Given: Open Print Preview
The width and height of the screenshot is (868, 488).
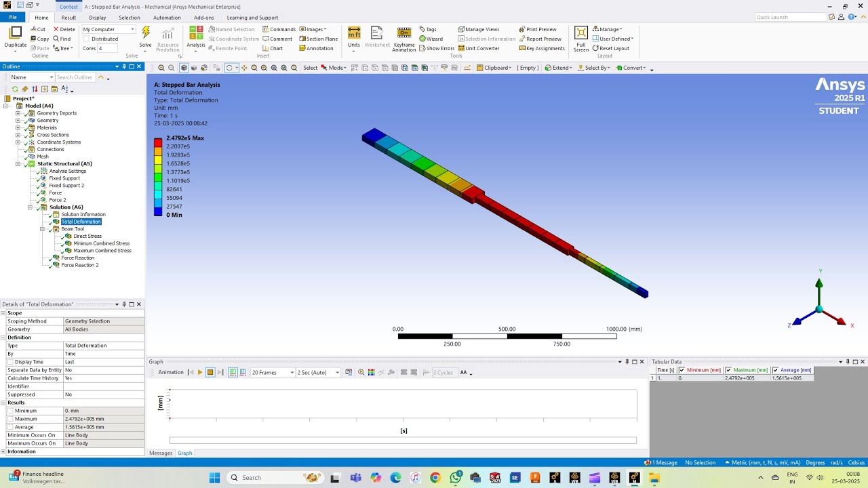Looking at the screenshot, I should click(x=538, y=29).
